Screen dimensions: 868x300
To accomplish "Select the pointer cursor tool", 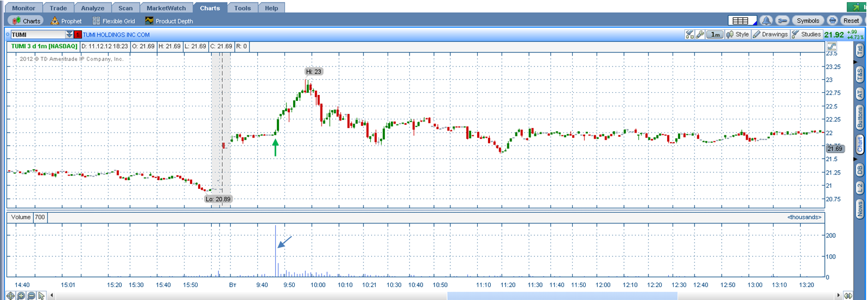I will click(41, 296).
